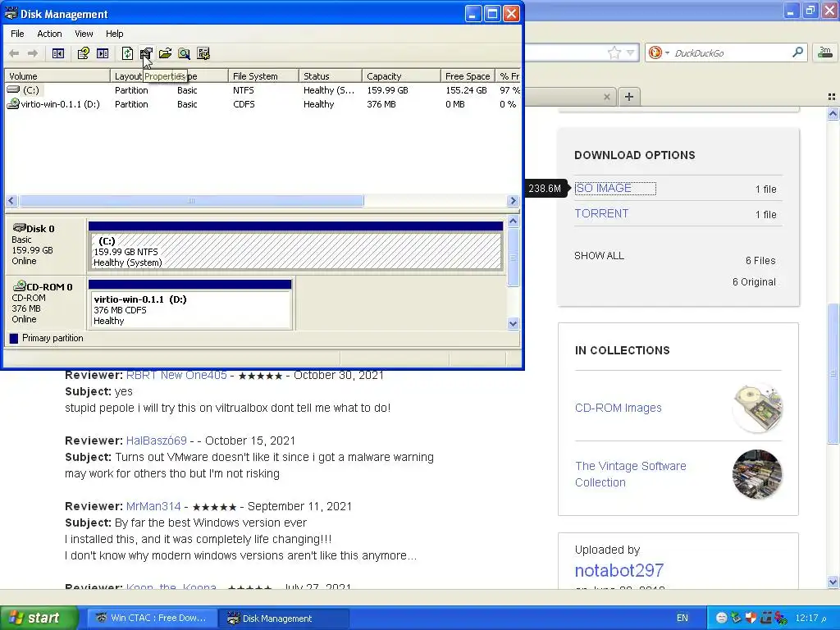
Task: Open the Action menu
Action: point(49,34)
